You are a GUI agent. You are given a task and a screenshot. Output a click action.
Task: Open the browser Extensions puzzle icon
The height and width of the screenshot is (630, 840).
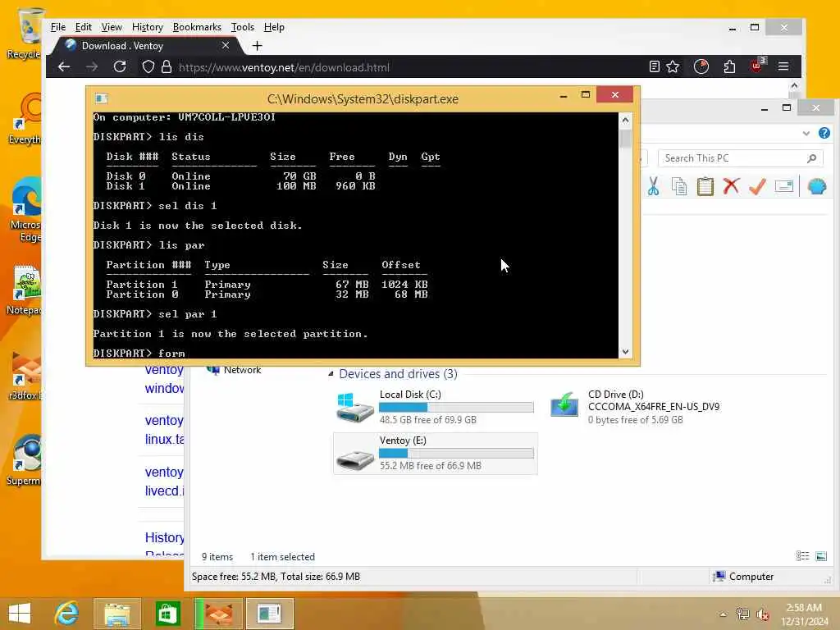pyautogui.click(x=729, y=67)
